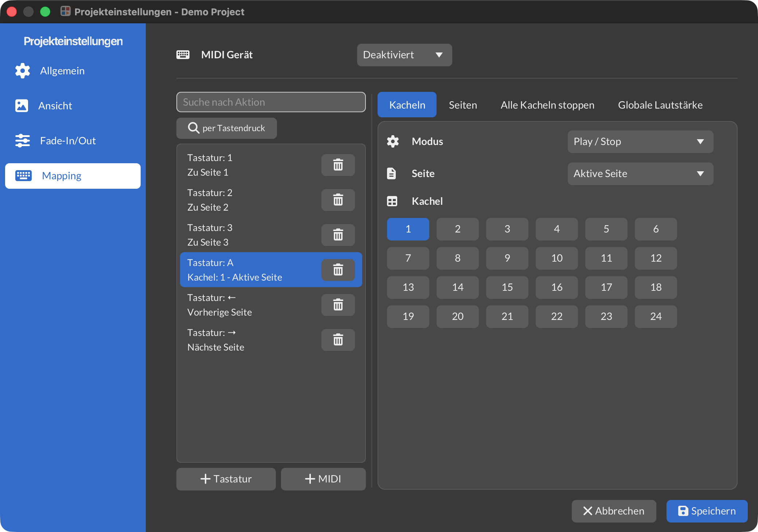The image size is (758, 532).
Task: Open Fade-In/Out settings in the sidebar
Action: (73, 141)
